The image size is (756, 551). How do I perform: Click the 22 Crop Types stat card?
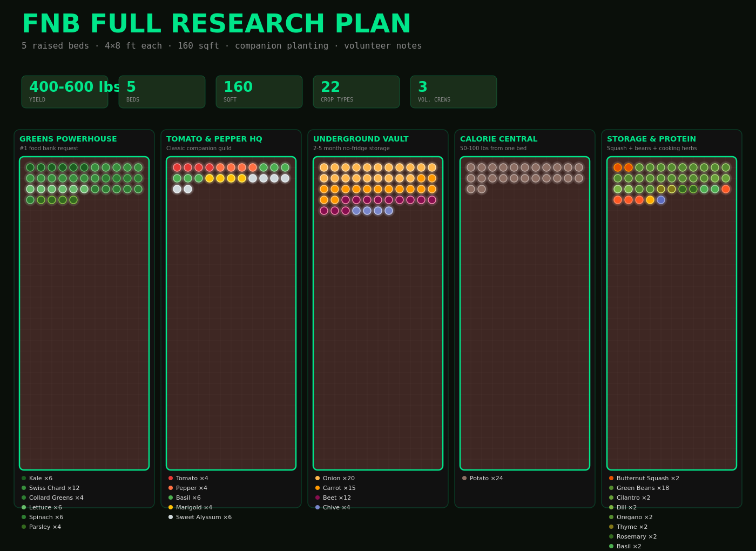[x=356, y=92]
